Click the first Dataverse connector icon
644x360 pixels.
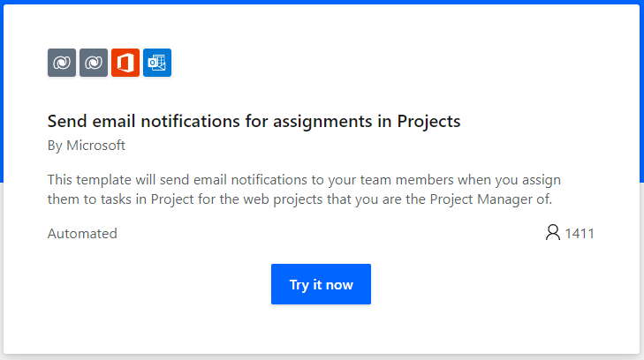[x=62, y=63]
